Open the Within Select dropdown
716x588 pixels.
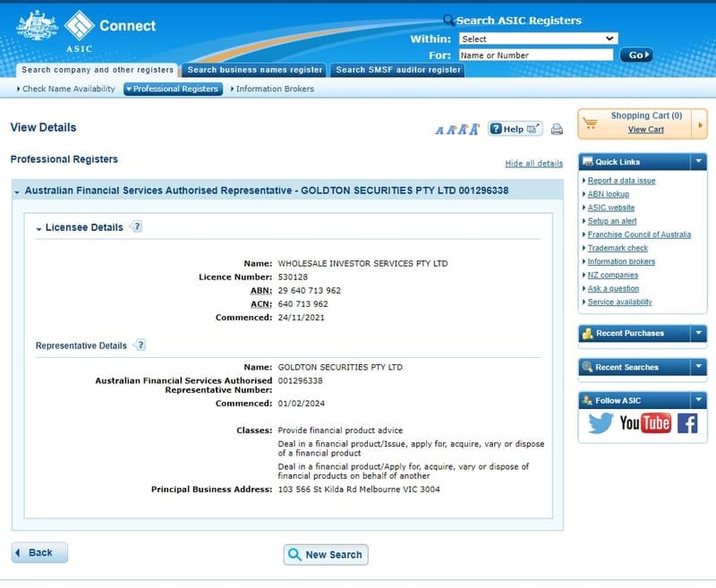539,38
